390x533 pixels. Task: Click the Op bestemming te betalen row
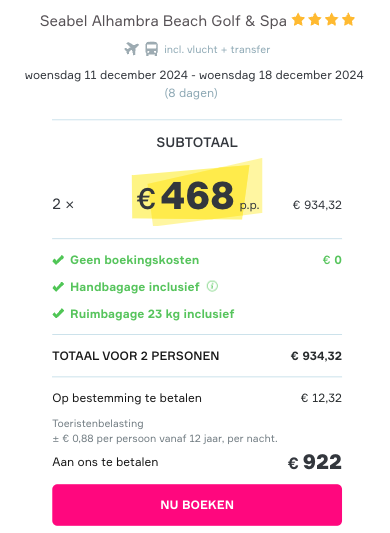(x=197, y=398)
